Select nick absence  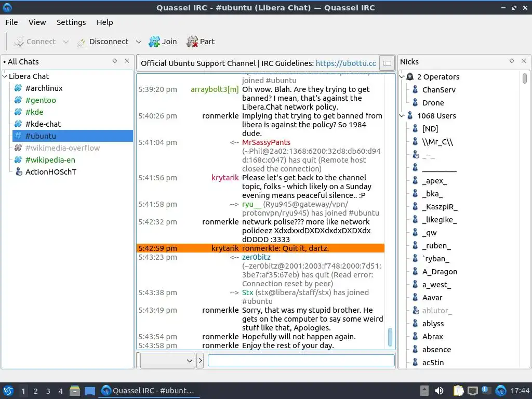click(436, 350)
